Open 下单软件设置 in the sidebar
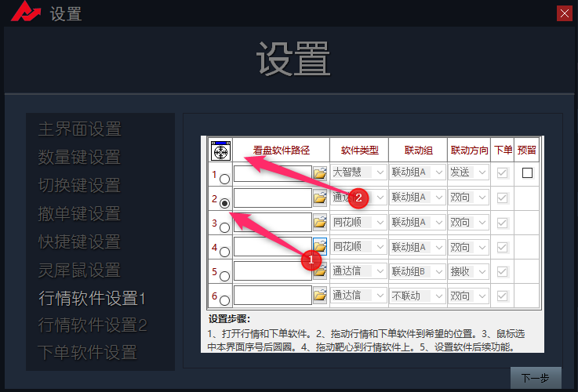The image size is (578, 392). click(x=88, y=352)
